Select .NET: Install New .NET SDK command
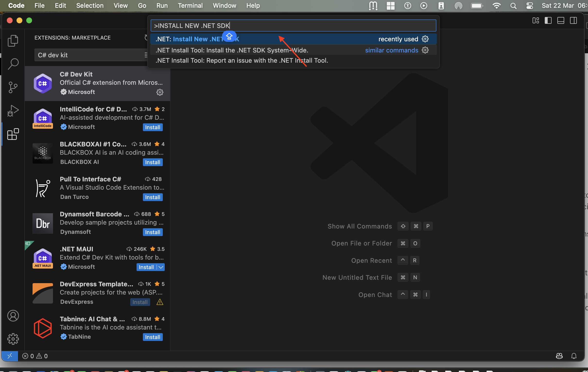The width and height of the screenshot is (588, 372). [x=293, y=39]
